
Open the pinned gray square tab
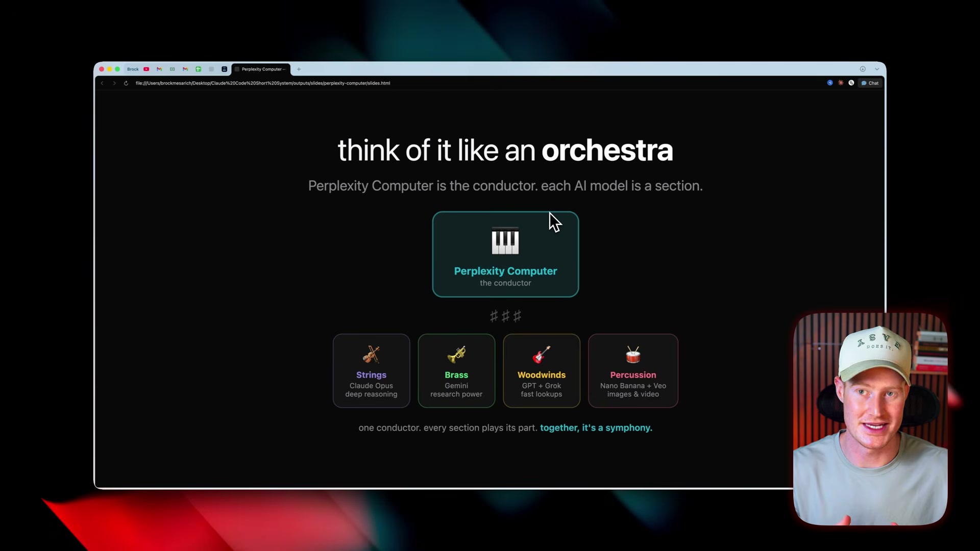click(211, 69)
